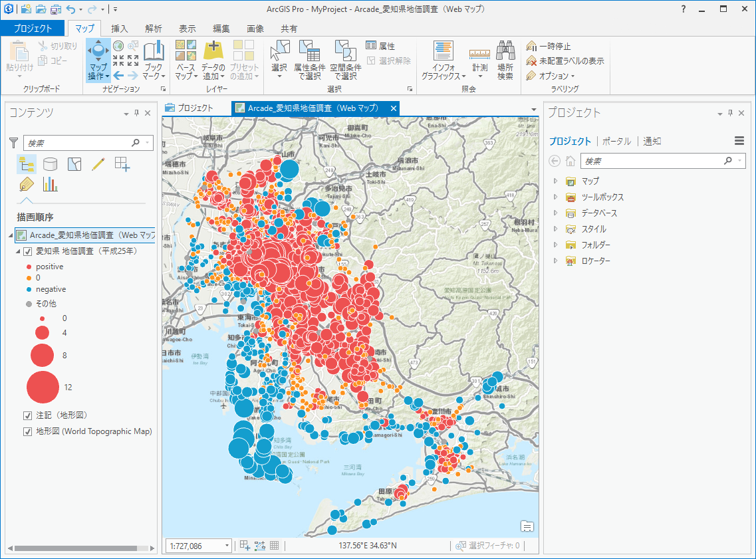756x559 pixels.
Task: Expand the ツールボックス node in Project pane
Action: pyautogui.click(x=555, y=197)
